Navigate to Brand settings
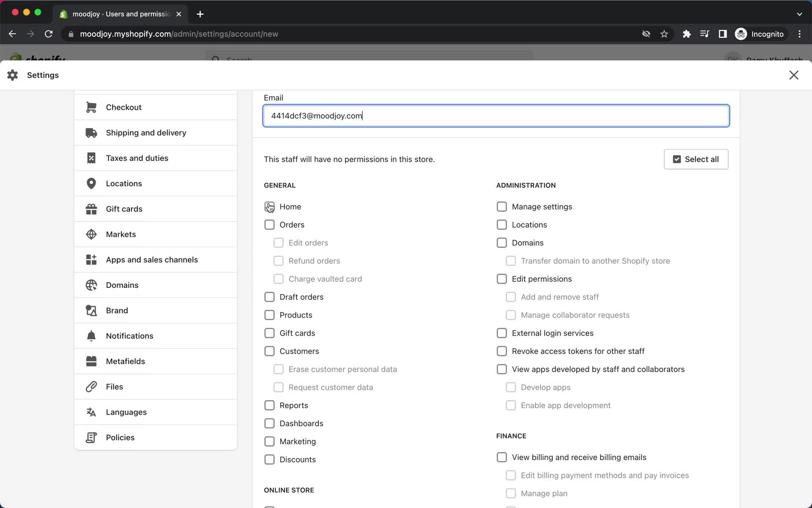 click(116, 310)
